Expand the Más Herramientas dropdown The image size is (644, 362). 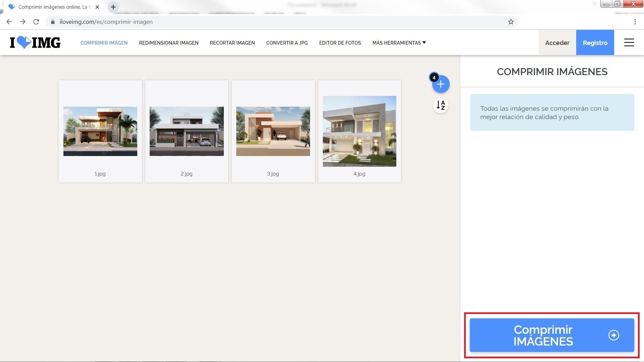tap(399, 43)
